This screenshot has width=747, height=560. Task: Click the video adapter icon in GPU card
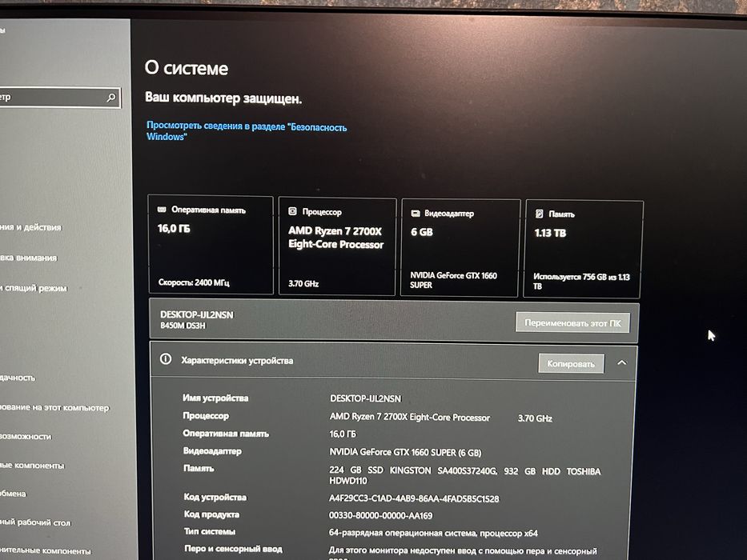coord(416,213)
